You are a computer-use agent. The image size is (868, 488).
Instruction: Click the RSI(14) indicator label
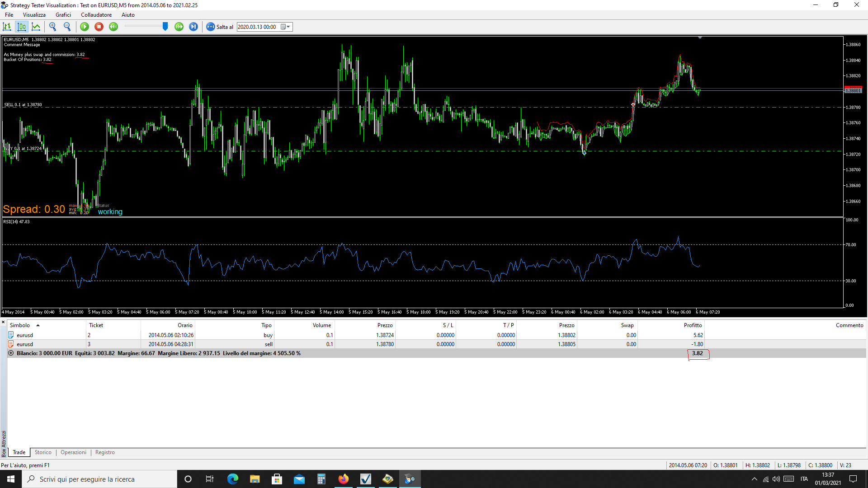(16, 222)
